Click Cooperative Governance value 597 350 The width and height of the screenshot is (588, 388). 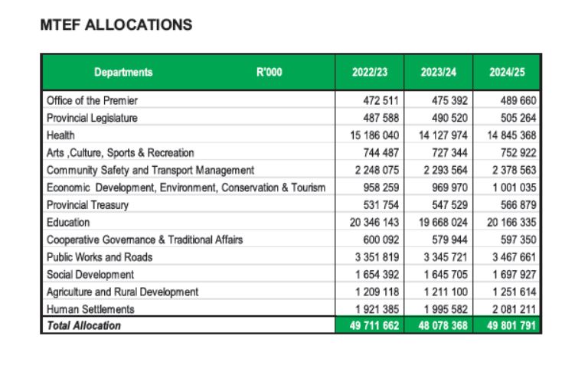(518, 240)
